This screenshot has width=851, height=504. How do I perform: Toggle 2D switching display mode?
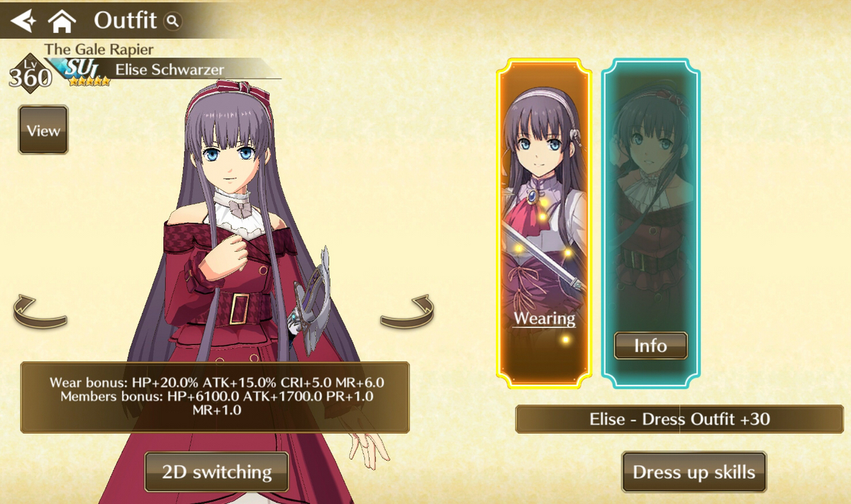216,471
